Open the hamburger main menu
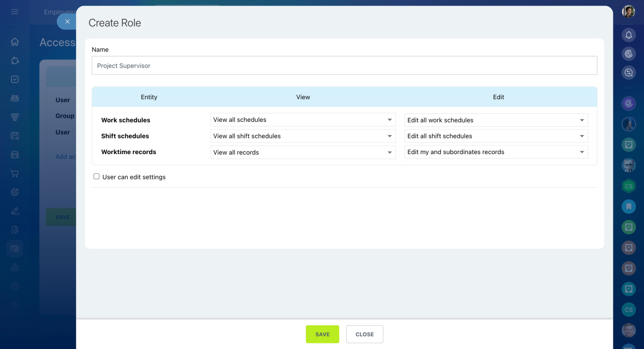 (15, 12)
